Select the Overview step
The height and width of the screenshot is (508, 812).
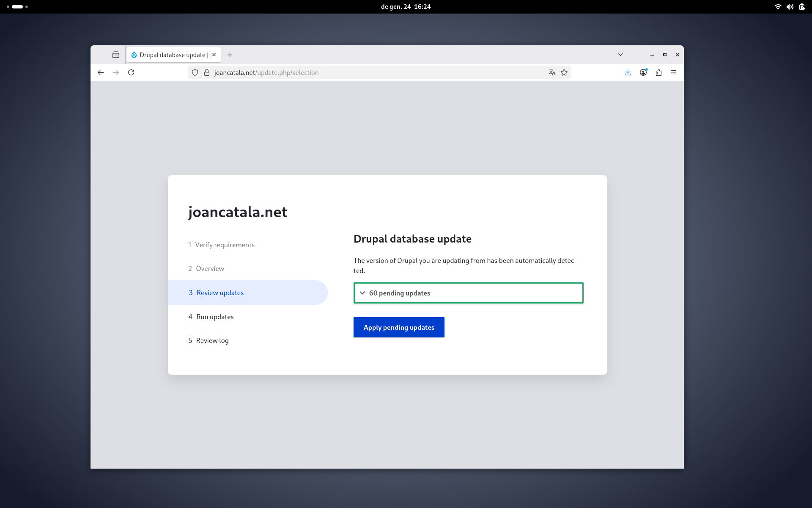point(210,268)
